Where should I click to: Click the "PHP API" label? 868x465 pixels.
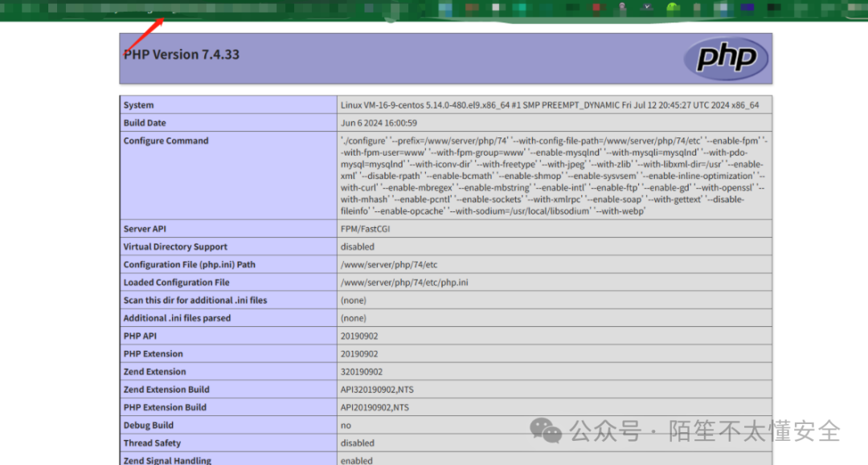140,336
